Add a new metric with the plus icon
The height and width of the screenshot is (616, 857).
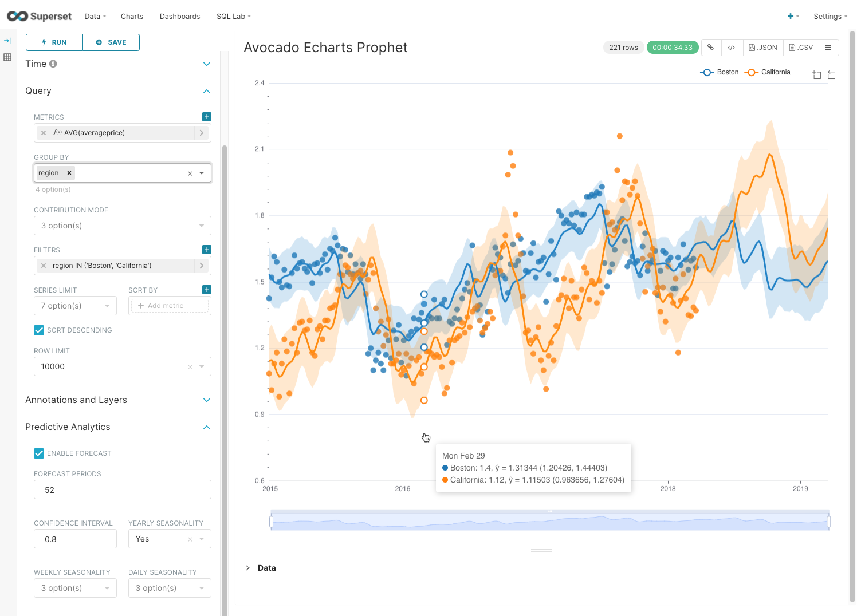point(206,117)
